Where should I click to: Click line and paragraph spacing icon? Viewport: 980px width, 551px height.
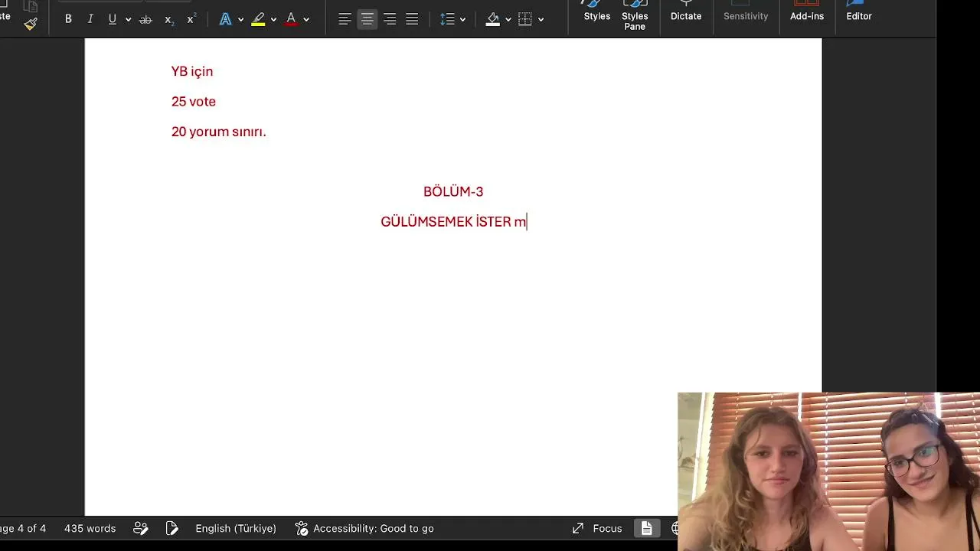pyautogui.click(x=448, y=19)
